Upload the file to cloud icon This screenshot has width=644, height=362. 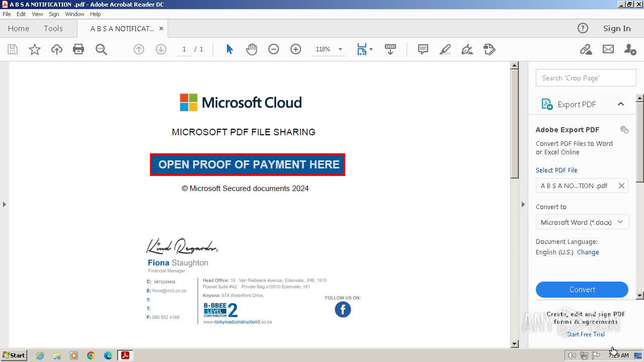point(57,49)
